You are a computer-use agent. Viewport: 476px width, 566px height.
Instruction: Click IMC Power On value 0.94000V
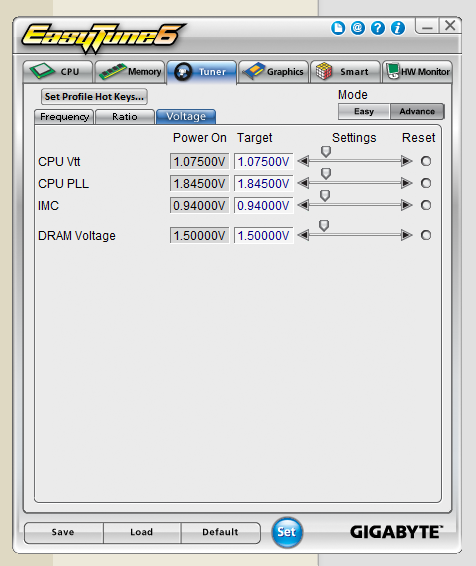[200, 205]
